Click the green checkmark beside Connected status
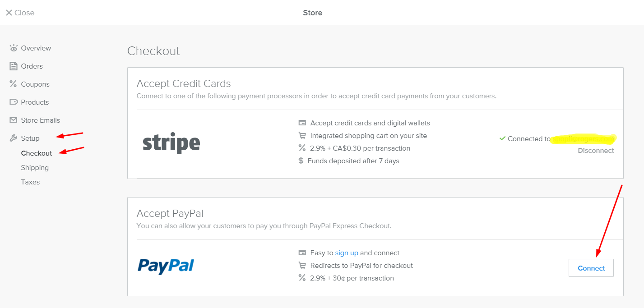This screenshot has height=308, width=644. pos(502,138)
